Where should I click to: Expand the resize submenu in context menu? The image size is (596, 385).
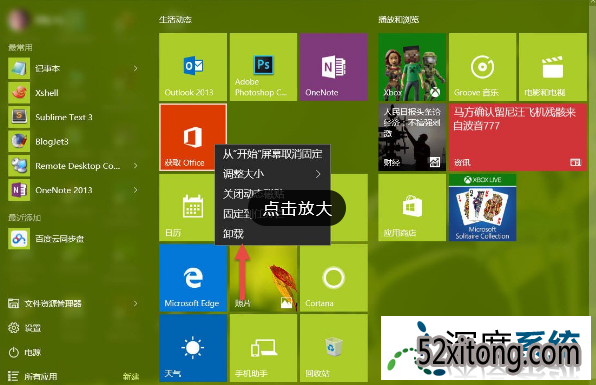pos(273,174)
